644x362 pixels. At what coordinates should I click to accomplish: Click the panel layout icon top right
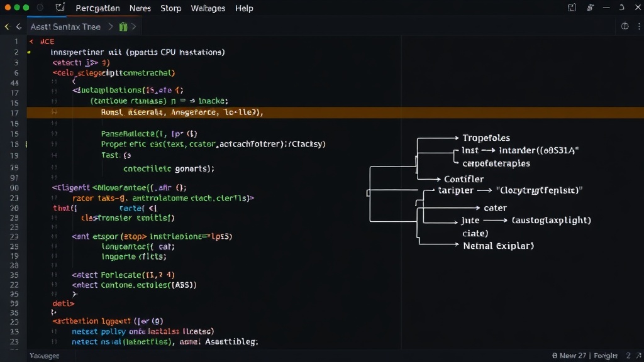572,8
